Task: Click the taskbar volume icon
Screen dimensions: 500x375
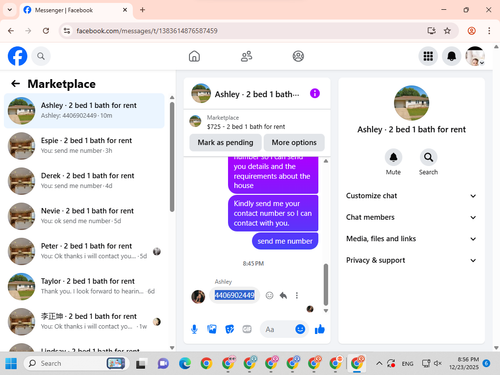Action: [438, 363]
